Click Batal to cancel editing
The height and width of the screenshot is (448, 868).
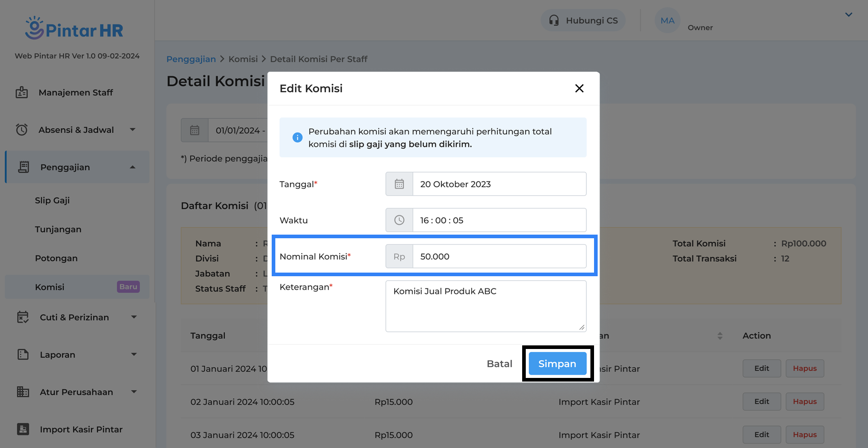pyautogui.click(x=499, y=364)
